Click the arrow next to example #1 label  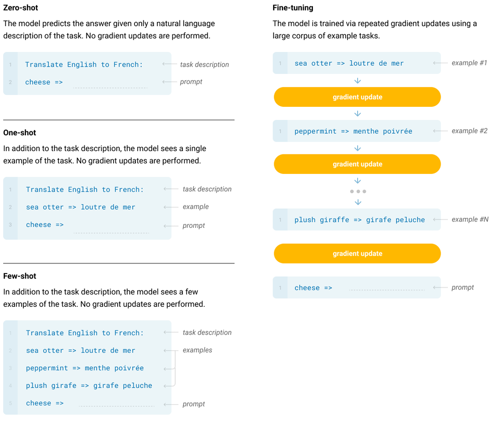[440, 63]
